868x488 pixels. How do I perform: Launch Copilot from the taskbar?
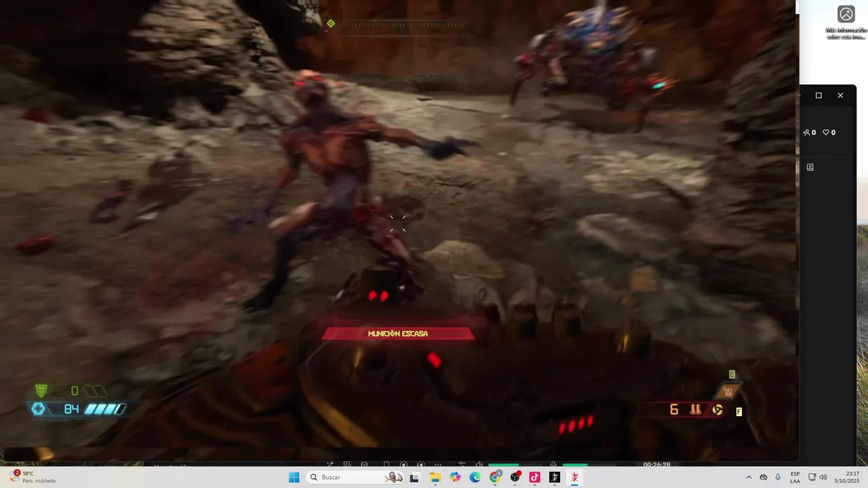click(455, 477)
